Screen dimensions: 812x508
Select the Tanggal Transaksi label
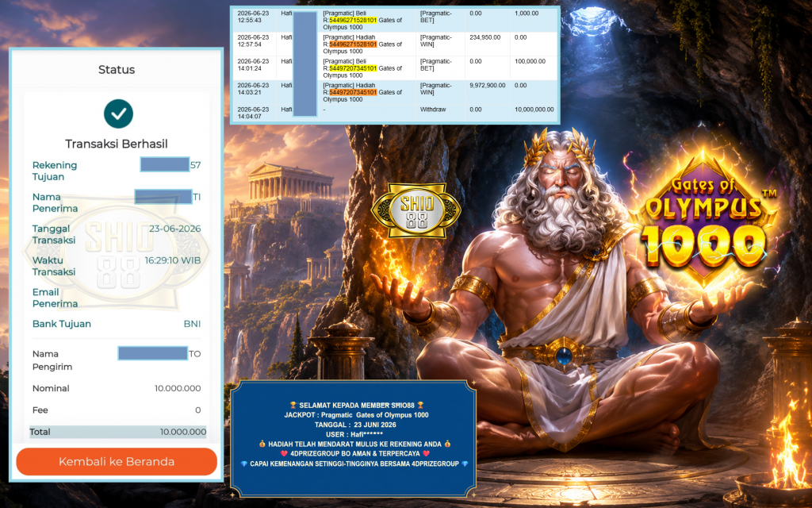pos(54,234)
